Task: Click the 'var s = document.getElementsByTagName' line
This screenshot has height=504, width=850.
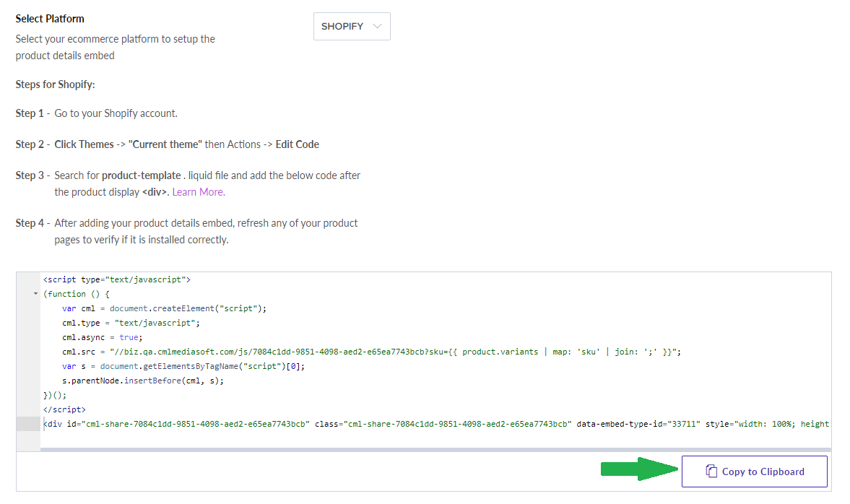Action: [x=183, y=366]
